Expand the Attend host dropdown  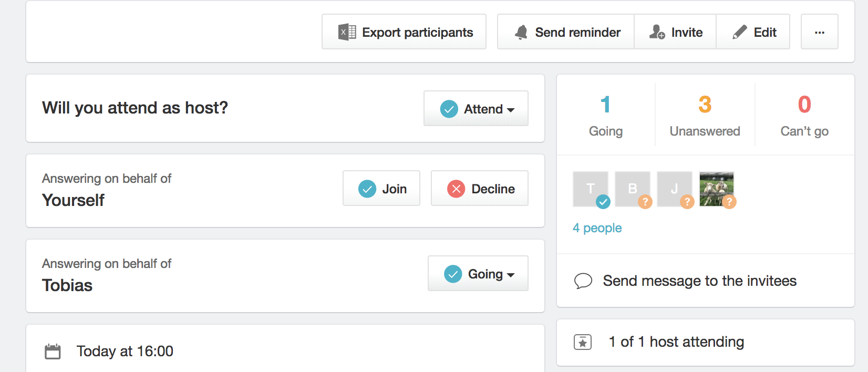coord(476,109)
